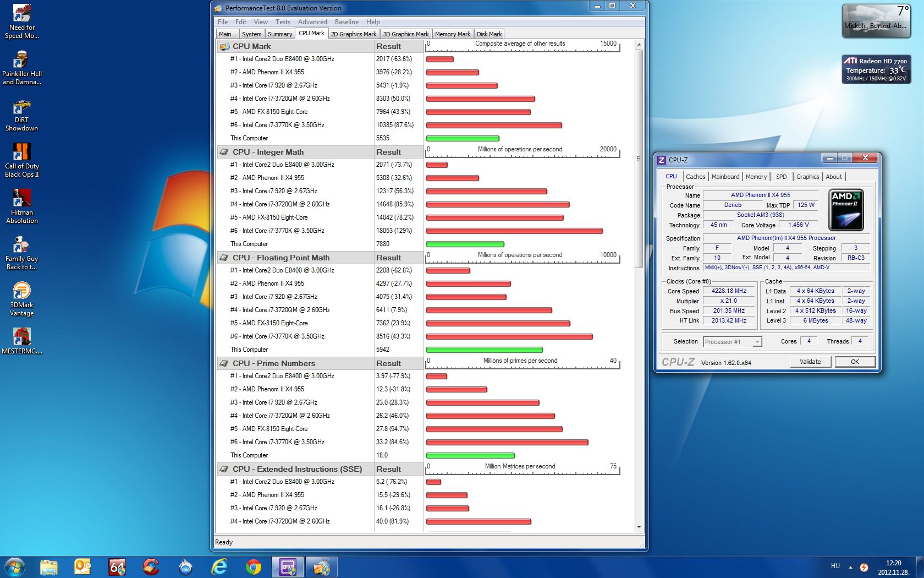Switch to PerformanceTest taskbar button
The width and height of the screenshot is (924, 578).
[321, 567]
